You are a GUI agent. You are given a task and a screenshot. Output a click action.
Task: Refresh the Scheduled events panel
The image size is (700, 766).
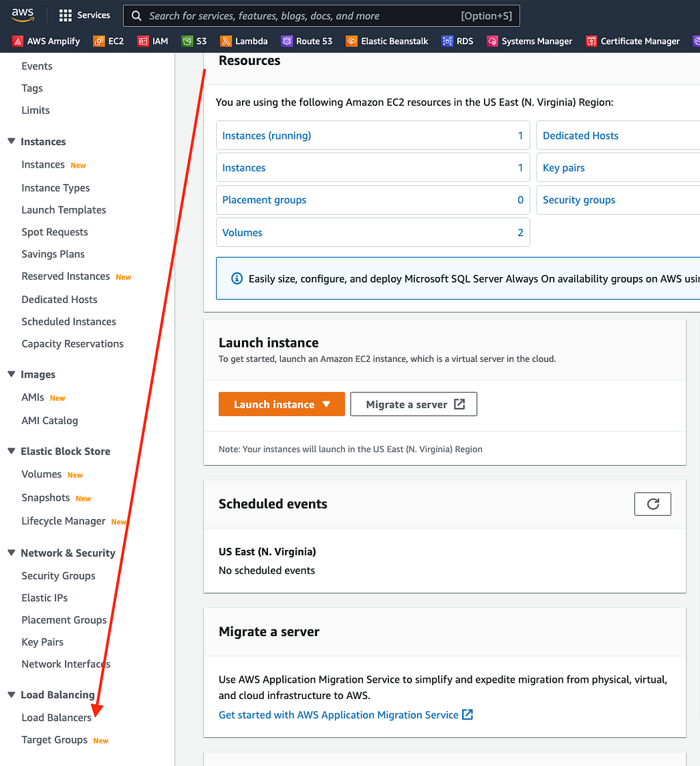(x=652, y=504)
